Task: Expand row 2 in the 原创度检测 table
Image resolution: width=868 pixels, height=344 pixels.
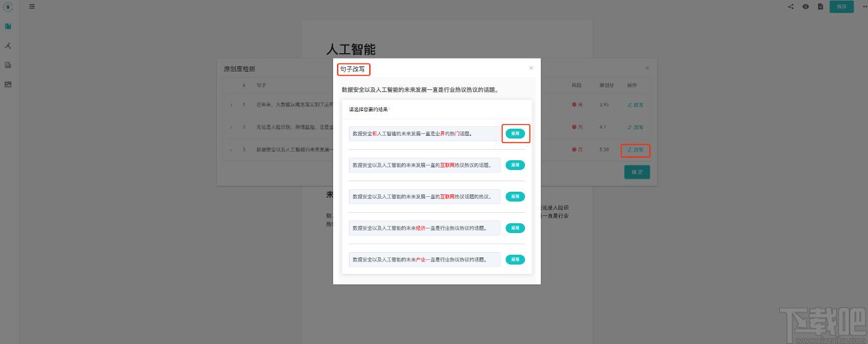Action: click(231, 127)
